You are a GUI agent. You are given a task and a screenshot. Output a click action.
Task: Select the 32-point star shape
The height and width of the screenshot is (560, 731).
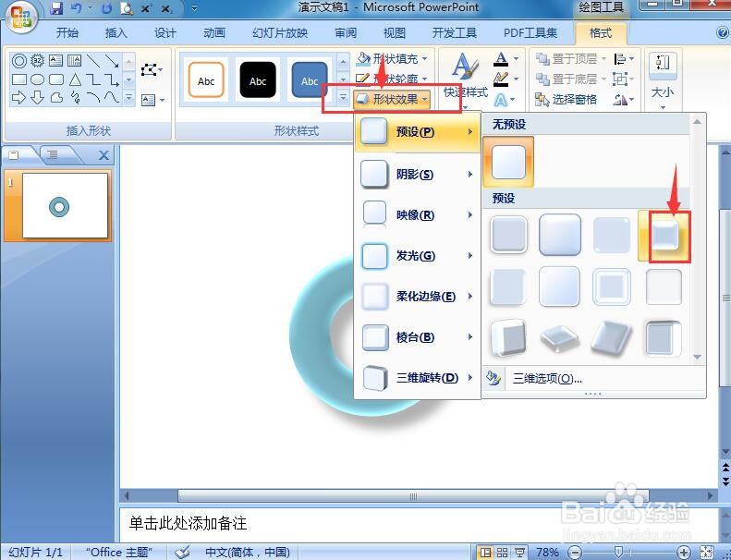click(38, 61)
